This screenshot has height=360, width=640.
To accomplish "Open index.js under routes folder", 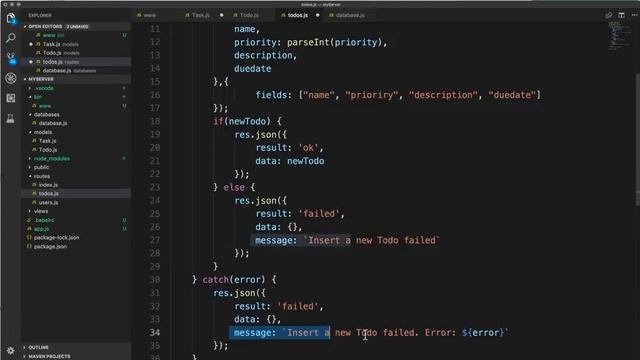I will click(48, 185).
